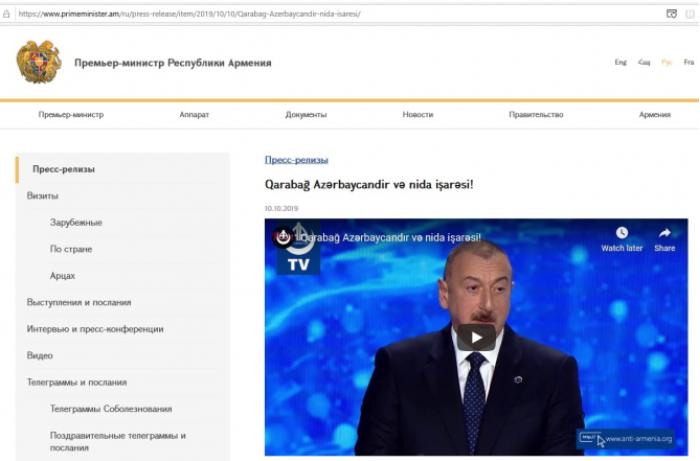
Task: Select Визиты in the sidebar
Action: [x=42, y=196]
